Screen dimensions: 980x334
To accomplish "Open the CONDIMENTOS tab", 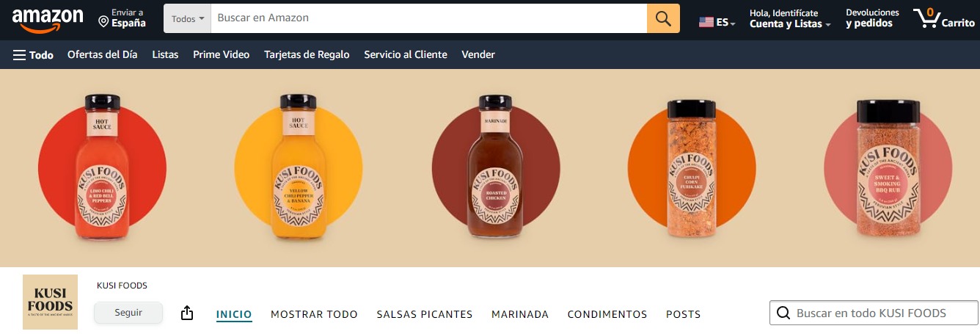I will point(607,314).
